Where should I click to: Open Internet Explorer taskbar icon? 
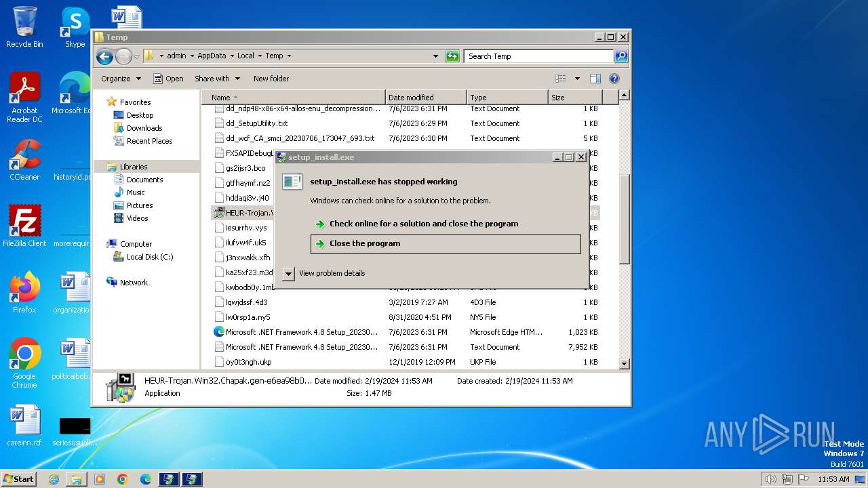point(54,479)
